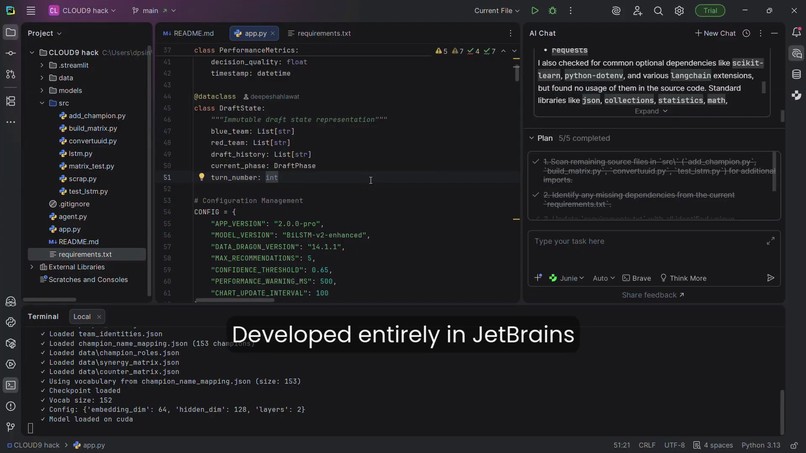Open the main hamburger menu
The width and height of the screenshot is (806, 453).
[x=31, y=10]
